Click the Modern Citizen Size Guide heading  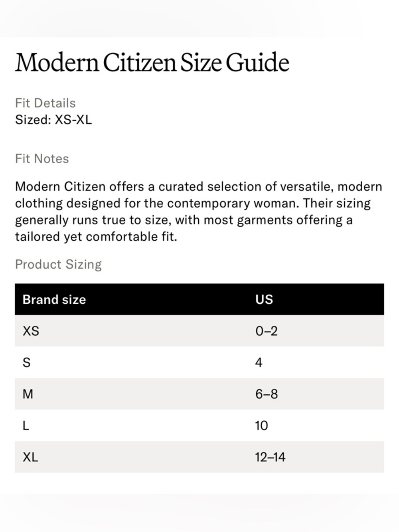pyautogui.click(x=152, y=63)
